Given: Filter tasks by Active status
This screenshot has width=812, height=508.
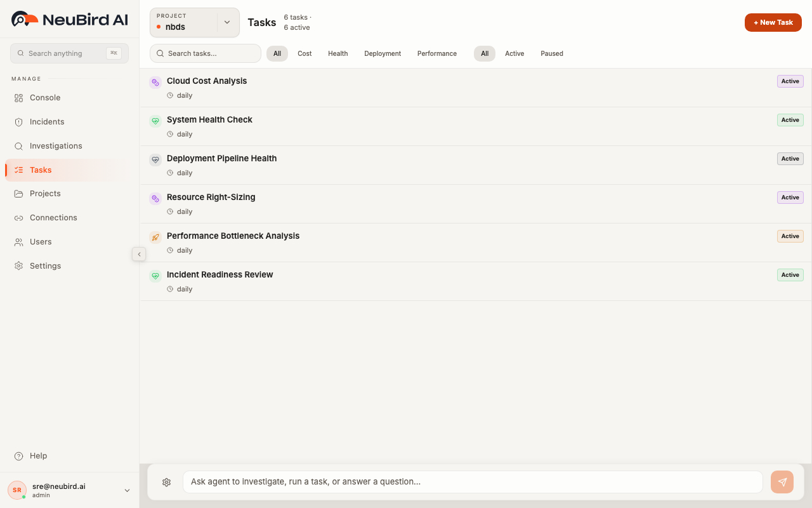Looking at the screenshot, I should click(514, 53).
